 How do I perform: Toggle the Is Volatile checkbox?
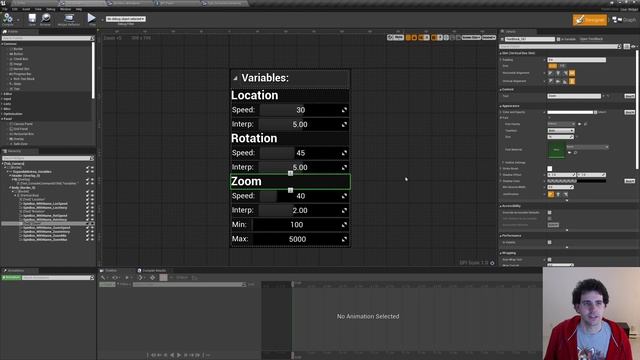coord(549,242)
